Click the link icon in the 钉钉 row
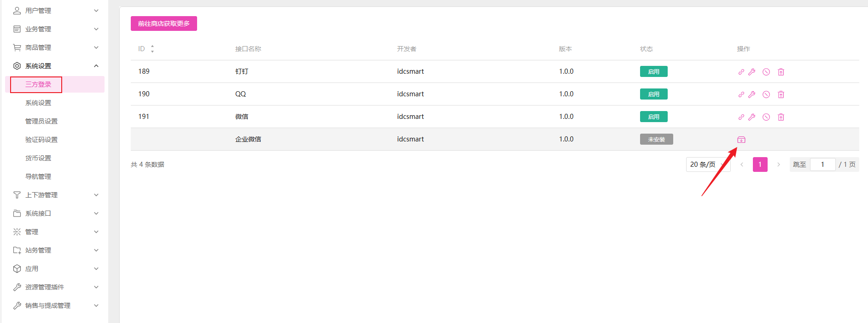Image resolution: width=868 pixels, height=323 pixels. (741, 72)
